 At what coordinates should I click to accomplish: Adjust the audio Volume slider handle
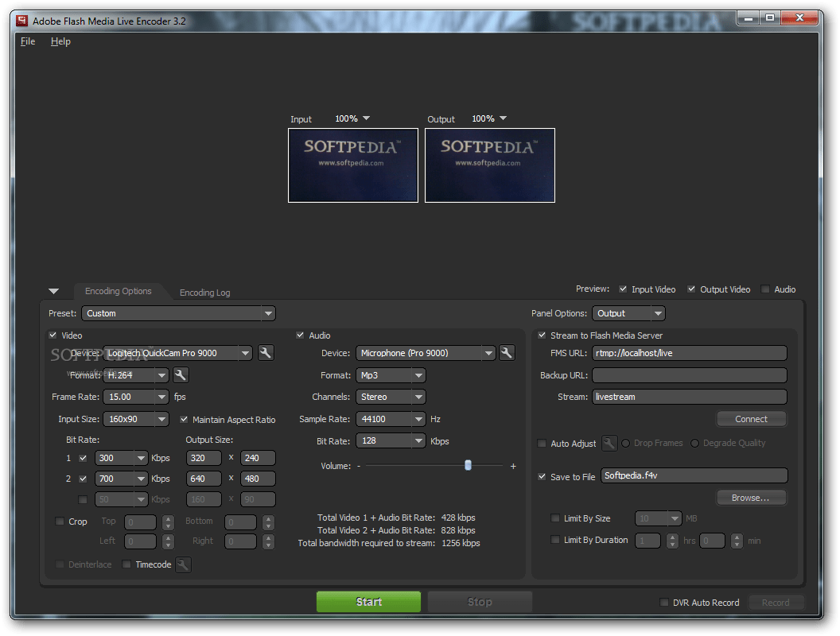point(468,465)
